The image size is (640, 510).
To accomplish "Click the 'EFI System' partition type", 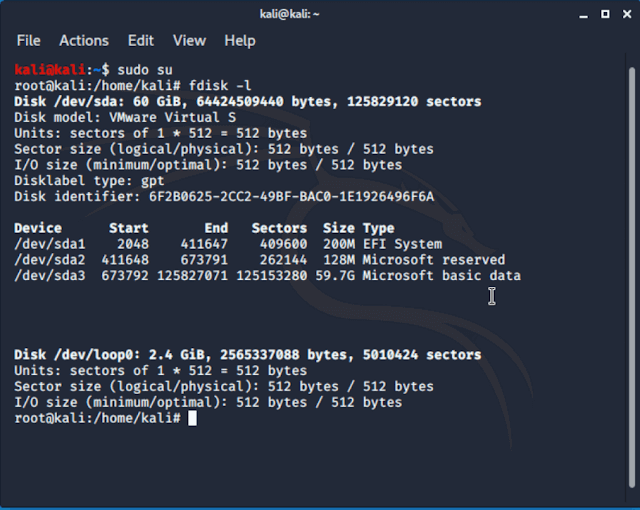I will [x=402, y=244].
